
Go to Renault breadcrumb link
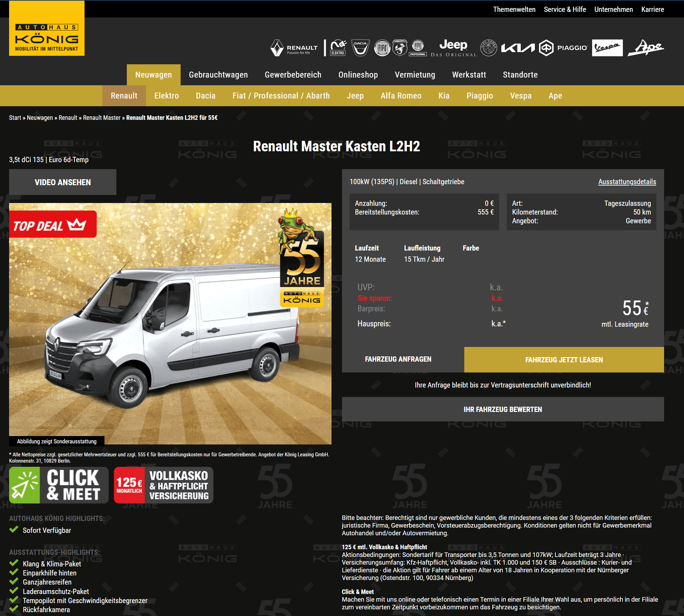(68, 118)
